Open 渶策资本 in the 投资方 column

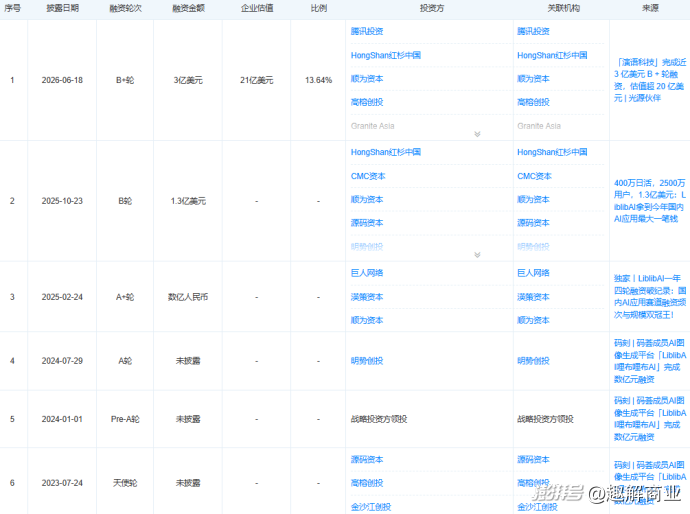pyautogui.click(x=367, y=297)
